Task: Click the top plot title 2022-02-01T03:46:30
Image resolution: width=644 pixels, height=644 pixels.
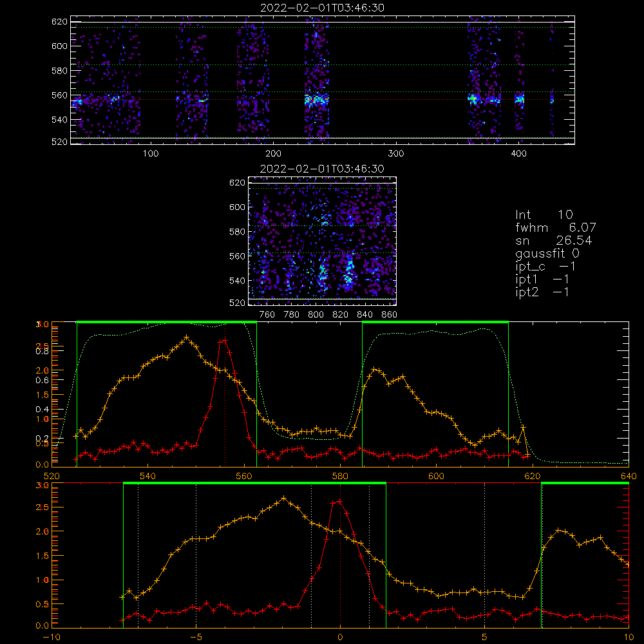Action: pos(323,8)
